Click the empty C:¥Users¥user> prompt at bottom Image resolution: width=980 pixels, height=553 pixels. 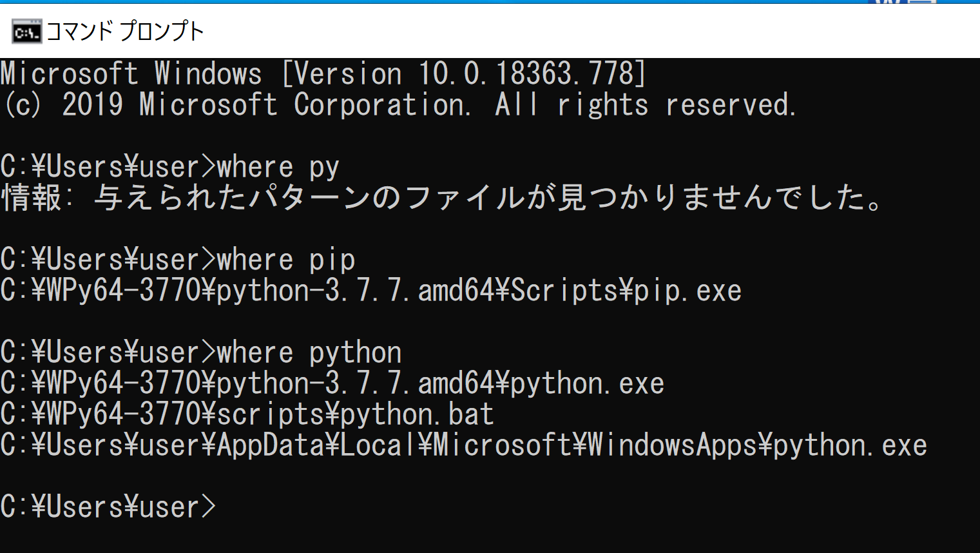(x=108, y=507)
